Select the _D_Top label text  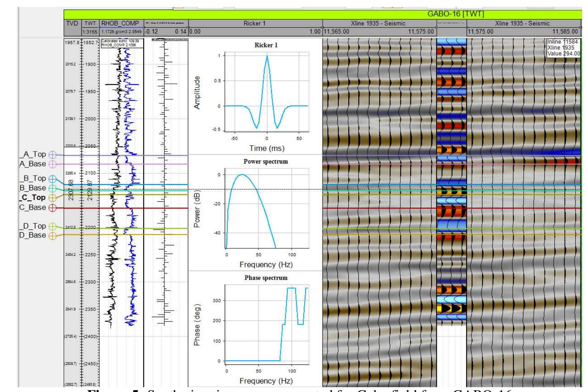(x=32, y=226)
